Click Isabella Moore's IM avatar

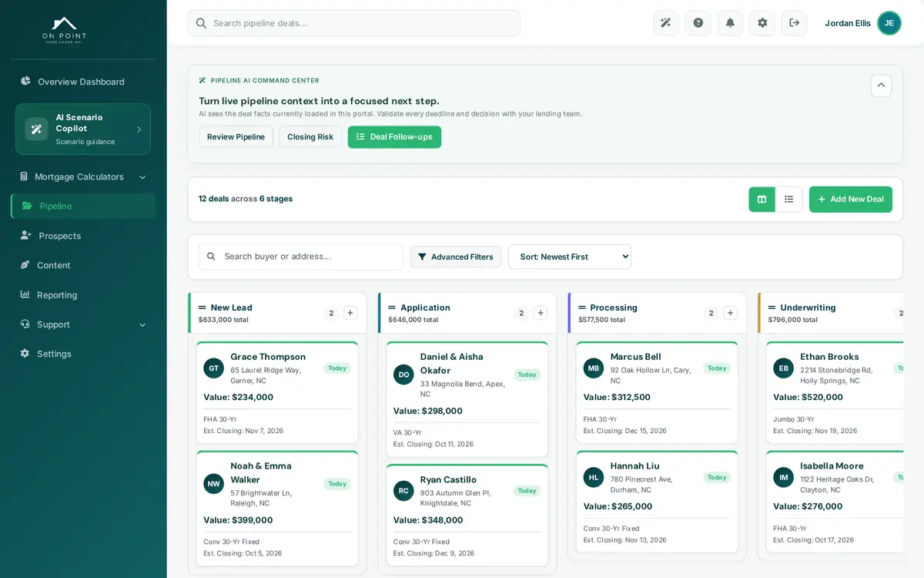coord(784,478)
